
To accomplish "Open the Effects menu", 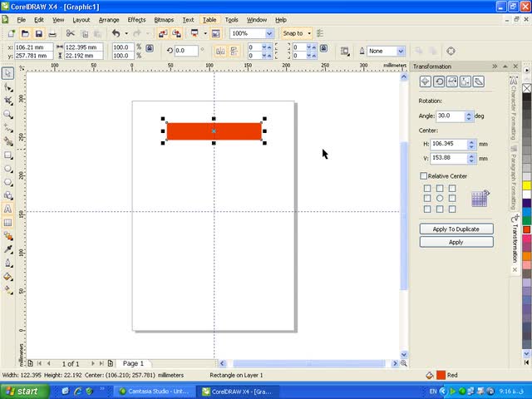I will [136, 20].
